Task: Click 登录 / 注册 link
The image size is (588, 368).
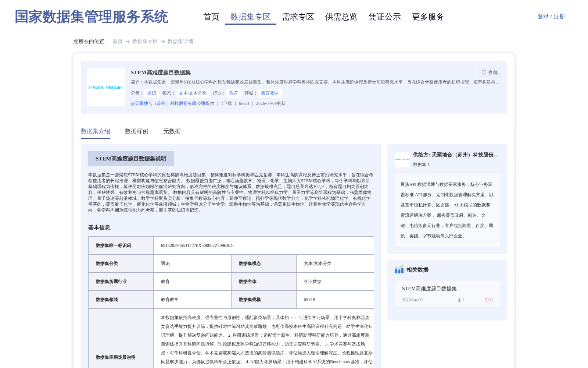Action: [x=551, y=17]
